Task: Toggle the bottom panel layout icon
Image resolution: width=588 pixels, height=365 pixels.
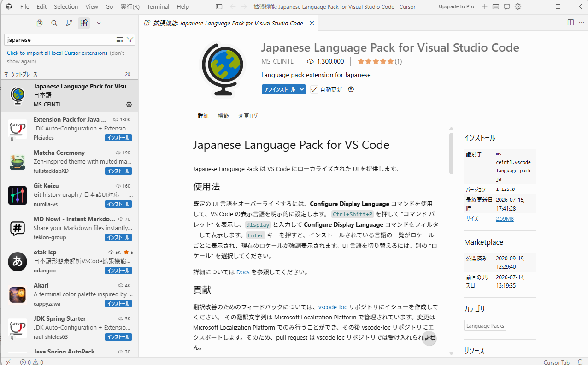Action: click(x=496, y=6)
